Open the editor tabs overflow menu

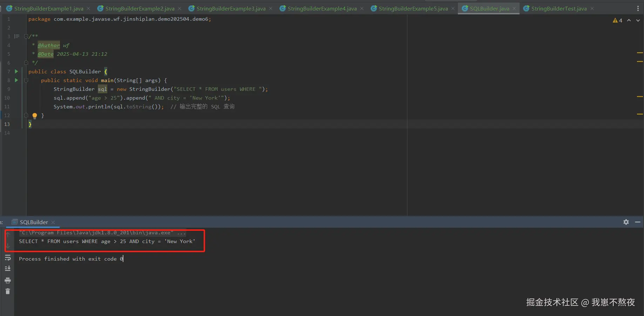click(x=638, y=8)
